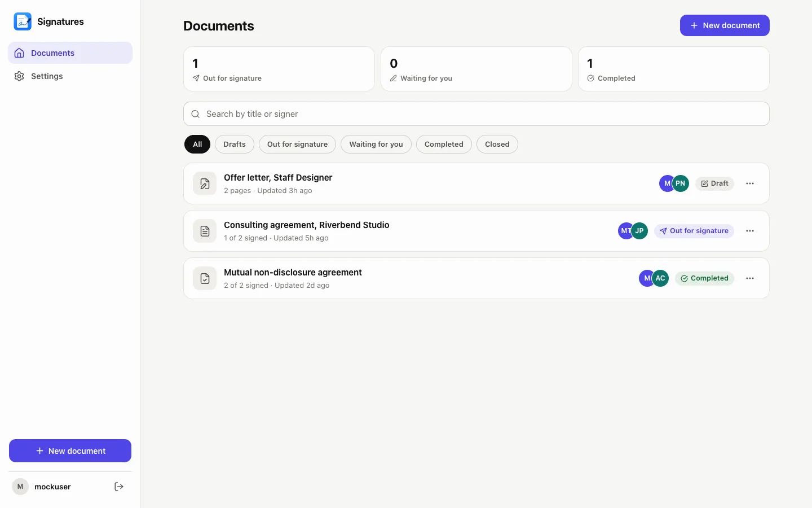Click the Mutual non-disclosure agreement document icon
Image resolution: width=812 pixels, height=508 pixels.
tap(205, 278)
